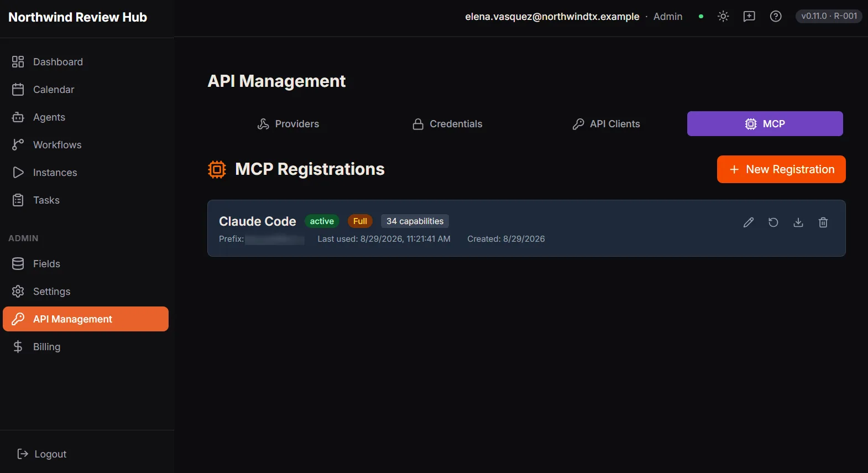Regenerate Claude Code key with rotate icon

[x=773, y=222]
